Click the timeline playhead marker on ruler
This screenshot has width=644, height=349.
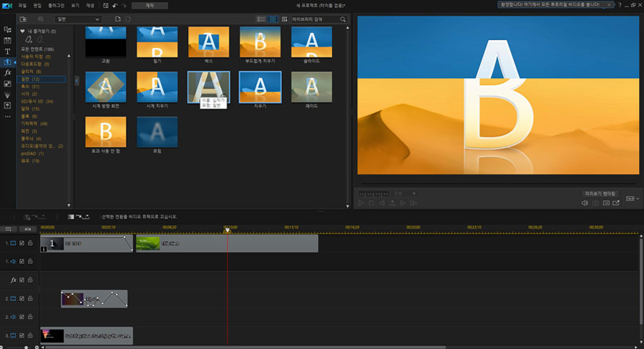click(227, 230)
